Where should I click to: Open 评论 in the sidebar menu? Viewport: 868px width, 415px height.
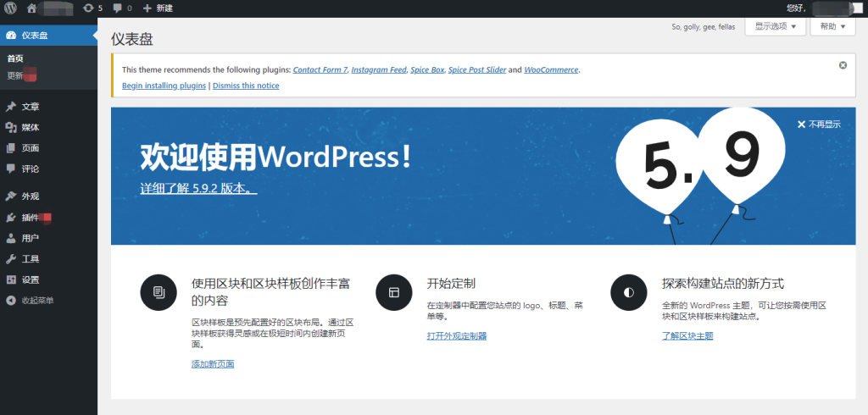coord(31,169)
